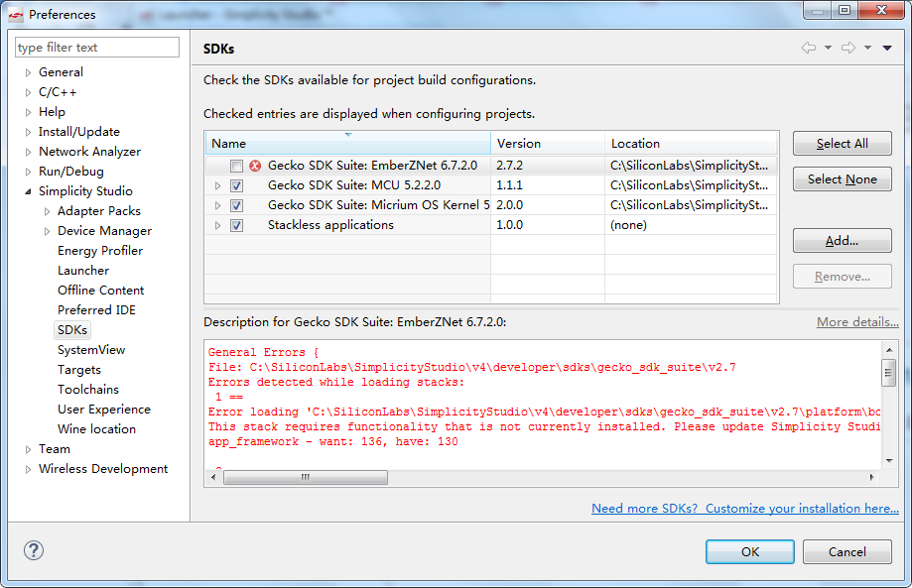This screenshot has width=912, height=588.
Task: Click the Simplicity Studio title bar icon
Action: (x=16, y=15)
